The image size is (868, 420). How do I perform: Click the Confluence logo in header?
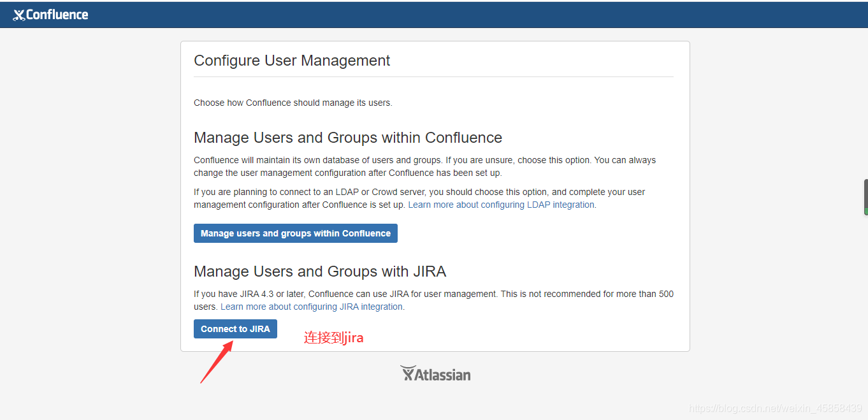pos(50,15)
